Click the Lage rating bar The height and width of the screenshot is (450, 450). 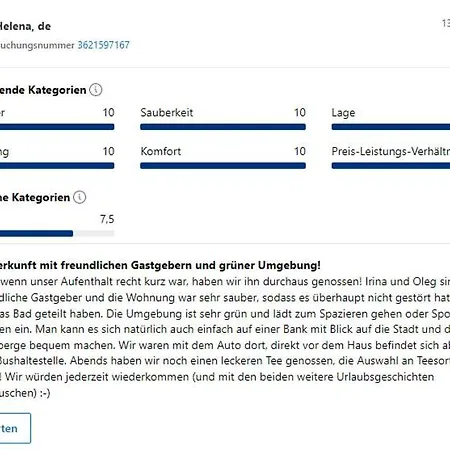(391, 127)
